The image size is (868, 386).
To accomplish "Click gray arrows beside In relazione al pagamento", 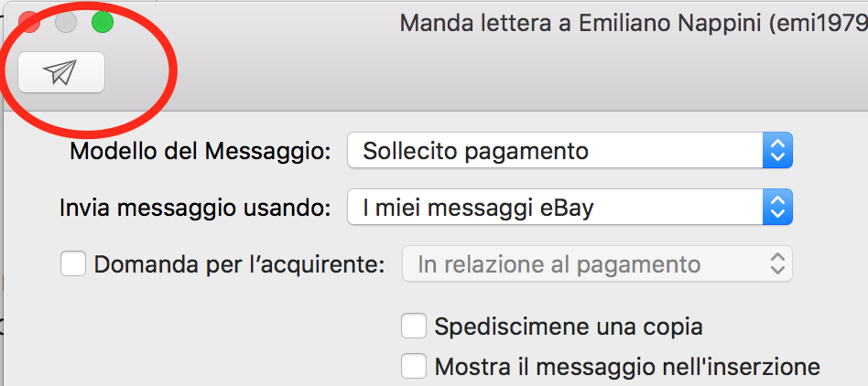I will tap(777, 263).
